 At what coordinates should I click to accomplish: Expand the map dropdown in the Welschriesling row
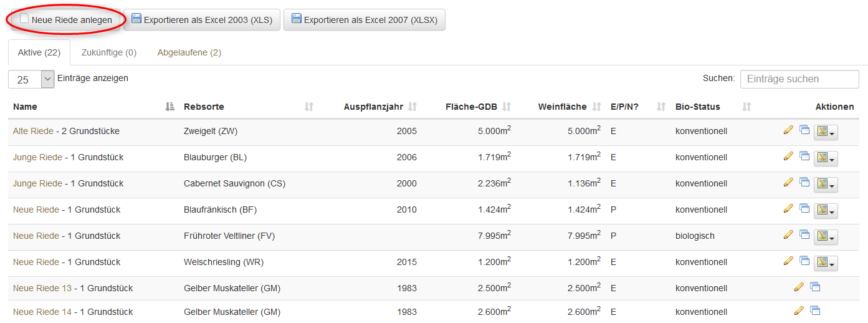click(x=826, y=263)
